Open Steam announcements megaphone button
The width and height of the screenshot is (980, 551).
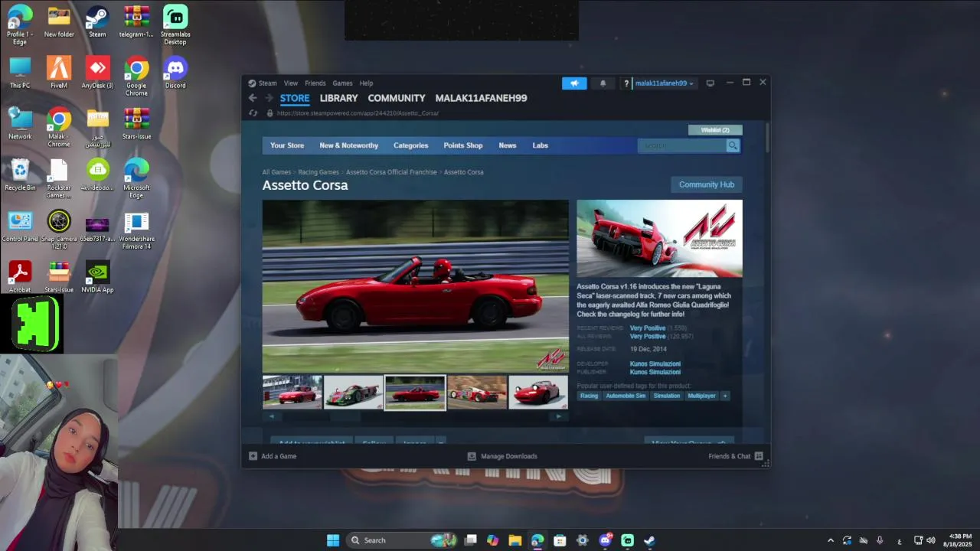(574, 83)
